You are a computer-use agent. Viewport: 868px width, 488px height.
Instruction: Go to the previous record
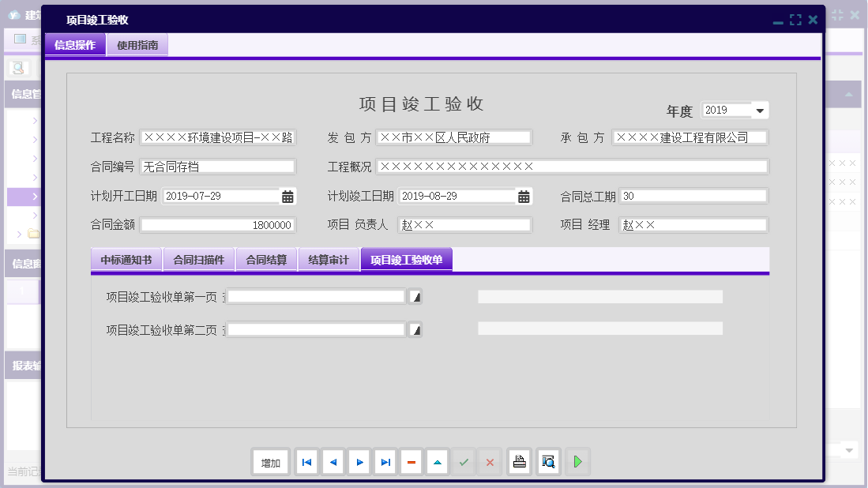coord(333,462)
